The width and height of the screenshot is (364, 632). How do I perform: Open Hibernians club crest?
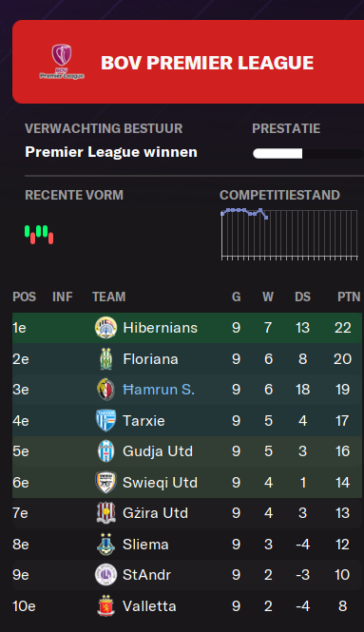click(x=106, y=327)
